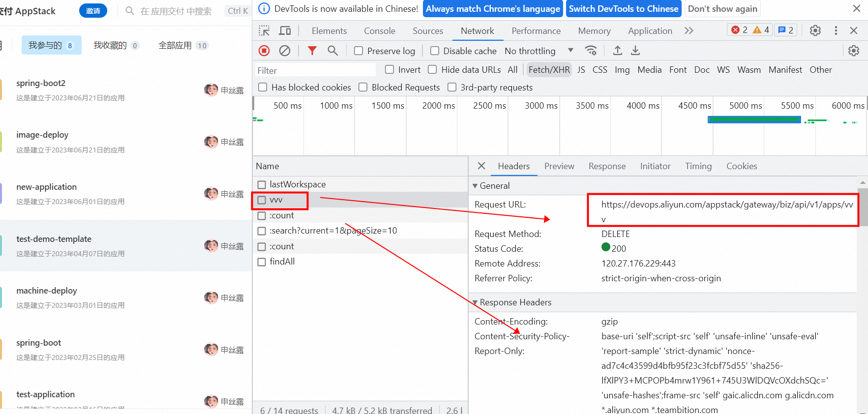The width and height of the screenshot is (868, 414).
Task: Click the blue issues count badge
Action: (x=786, y=30)
